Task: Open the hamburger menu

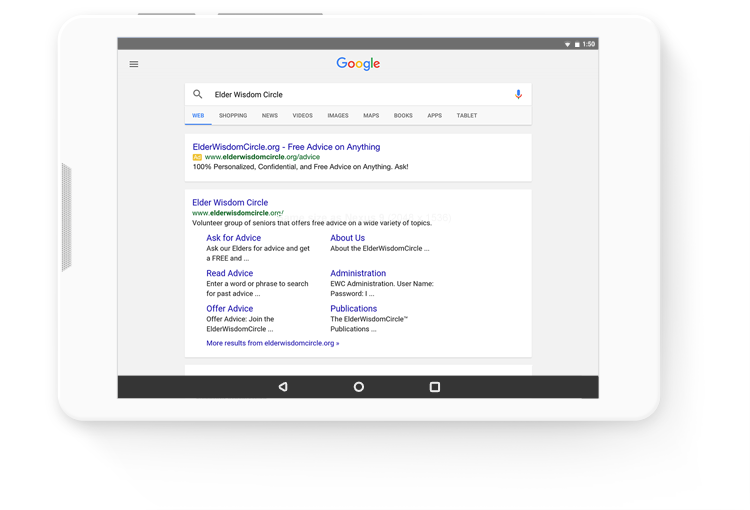Action: point(134,64)
